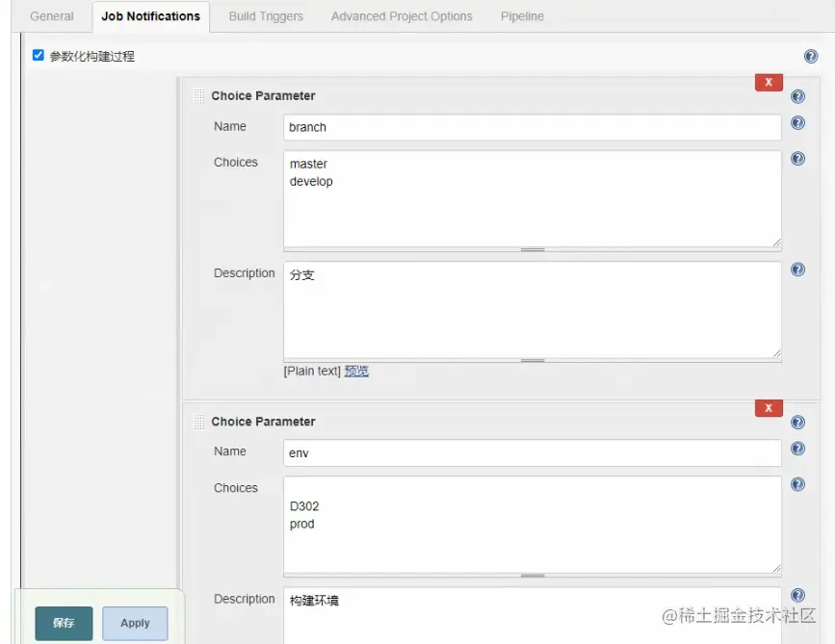Click corner resize handle of master/develop Choices textarea
This screenshot has height=644, width=835.
[x=777, y=243]
